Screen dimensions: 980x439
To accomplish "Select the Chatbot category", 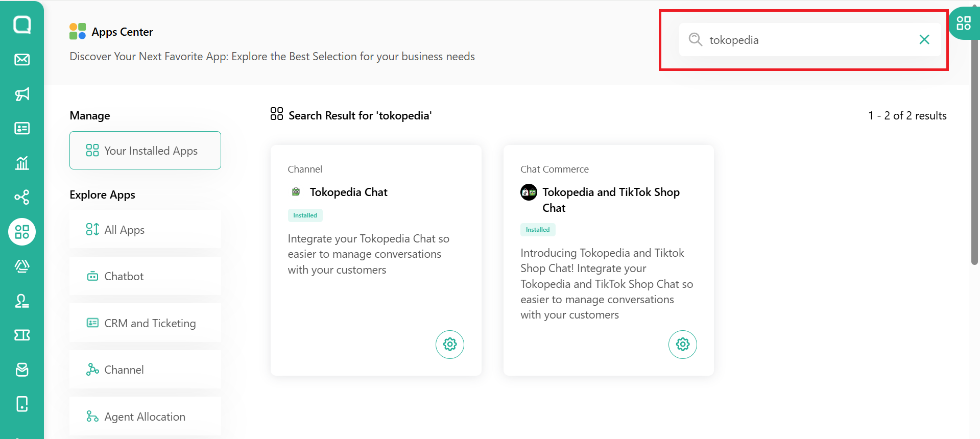I will tap(145, 276).
